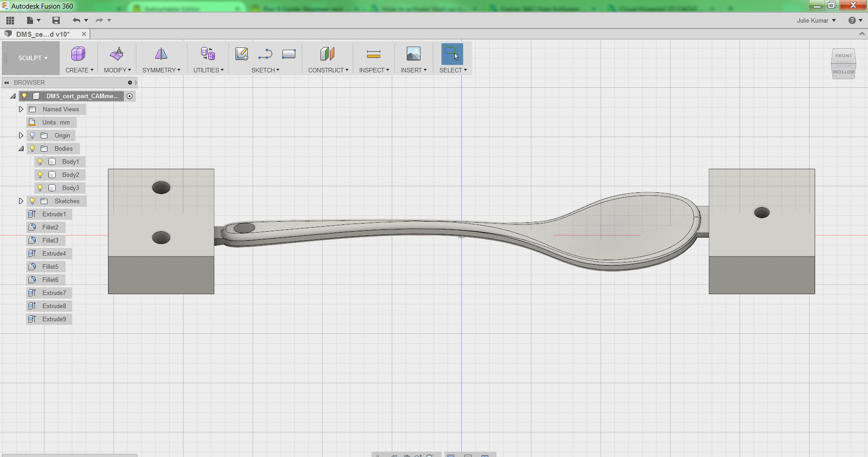Click the Create Sketch icon

tap(242, 54)
